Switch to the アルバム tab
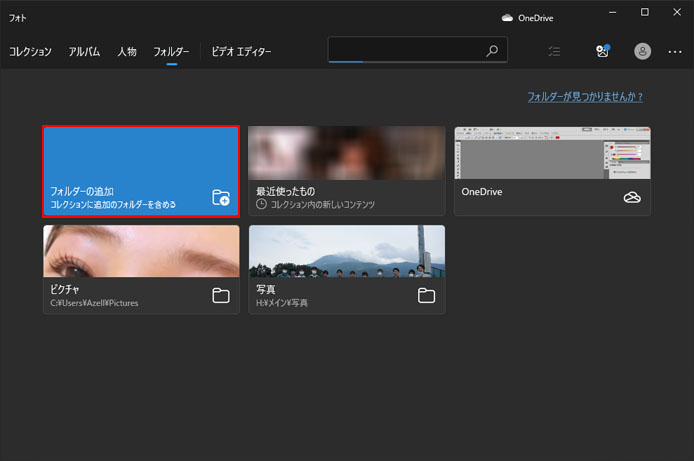694x461 pixels. [84, 52]
